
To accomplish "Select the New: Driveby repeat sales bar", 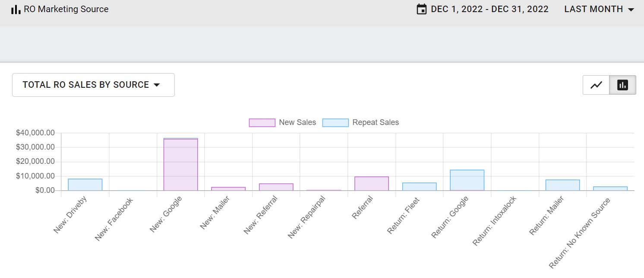I will [85, 185].
